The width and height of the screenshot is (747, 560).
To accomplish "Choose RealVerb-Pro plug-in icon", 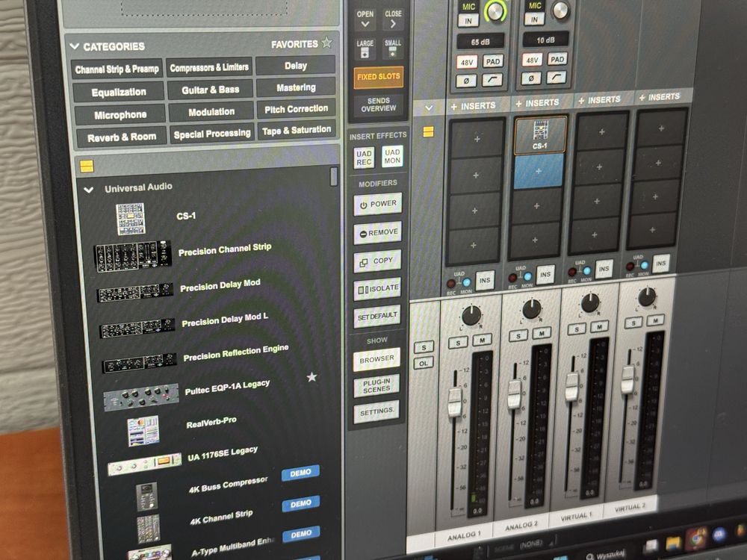I will (143, 431).
